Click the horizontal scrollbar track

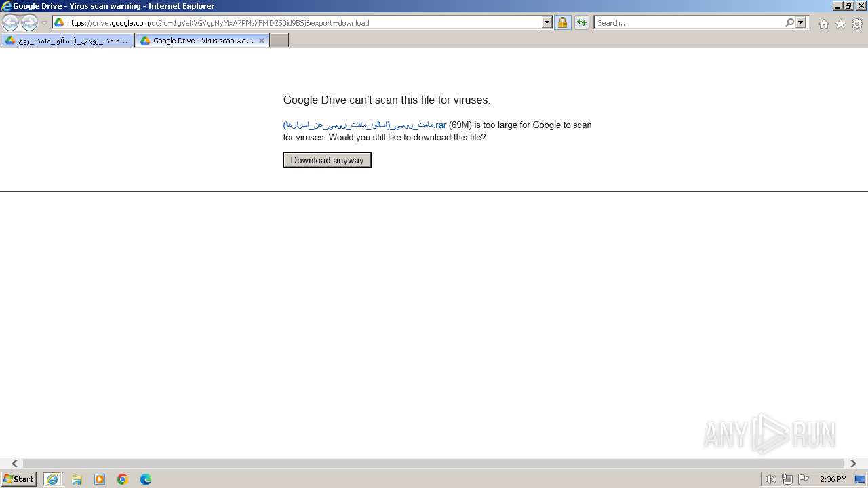point(434,464)
